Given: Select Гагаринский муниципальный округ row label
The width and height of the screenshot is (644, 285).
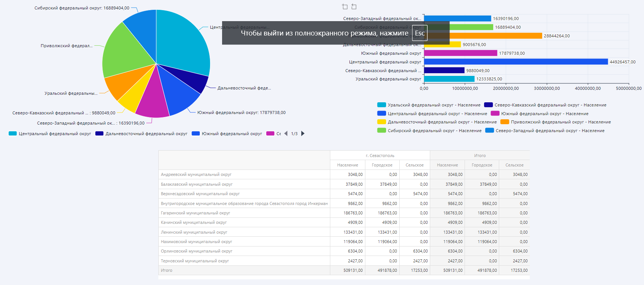Looking at the screenshot, I should [x=195, y=213].
